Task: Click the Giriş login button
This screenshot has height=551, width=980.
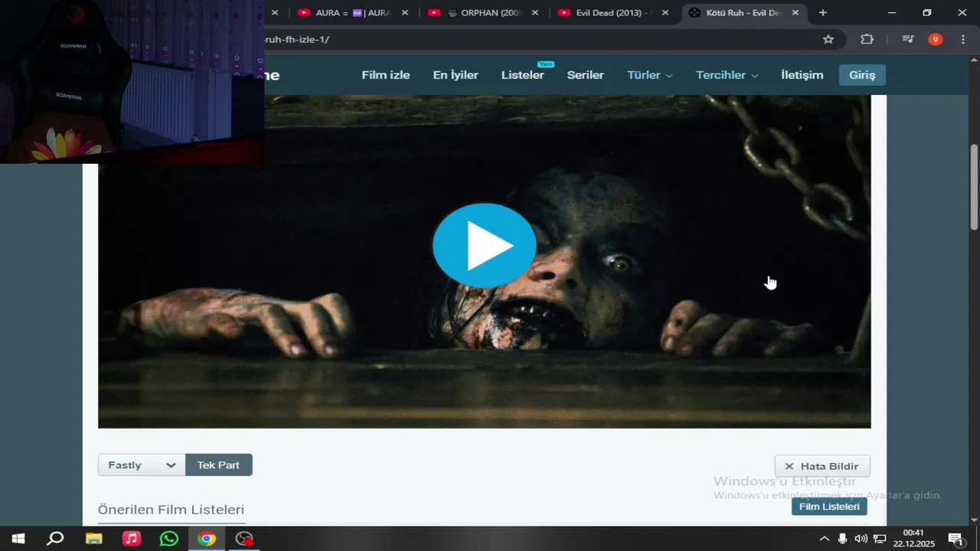Action: click(862, 75)
